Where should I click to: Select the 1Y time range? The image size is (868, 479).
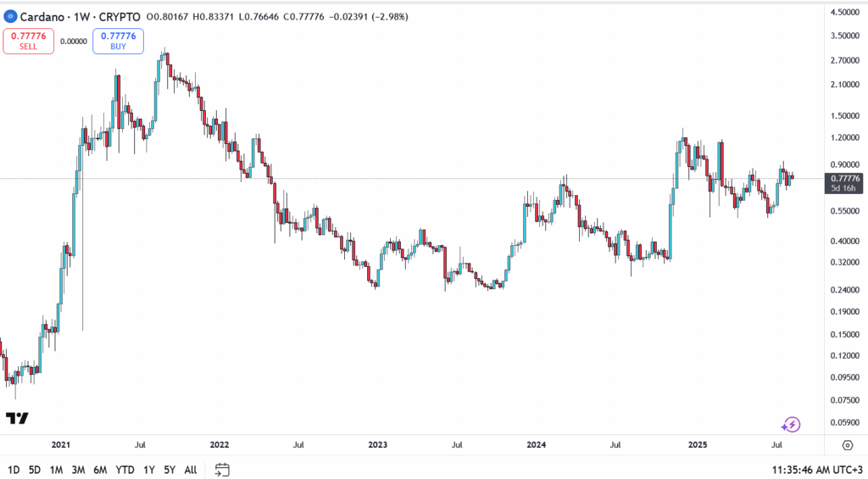pyautogui.click(x=149, y=470)
